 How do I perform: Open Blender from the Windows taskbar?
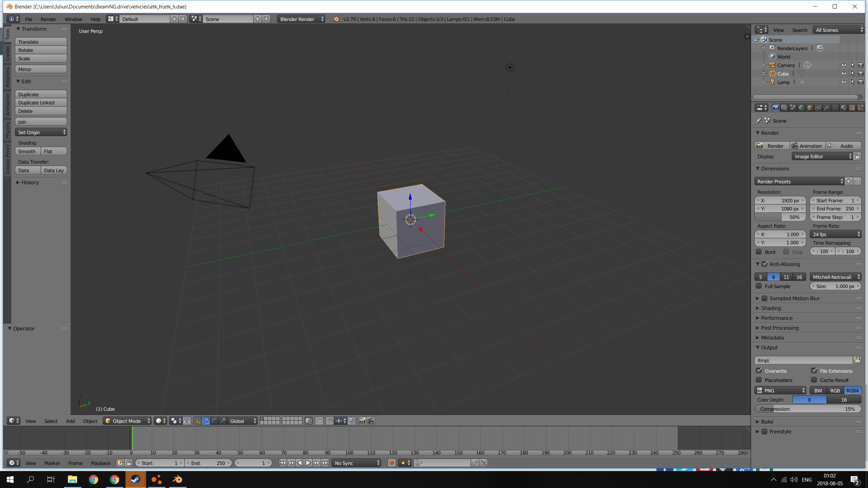click(177, 479)
